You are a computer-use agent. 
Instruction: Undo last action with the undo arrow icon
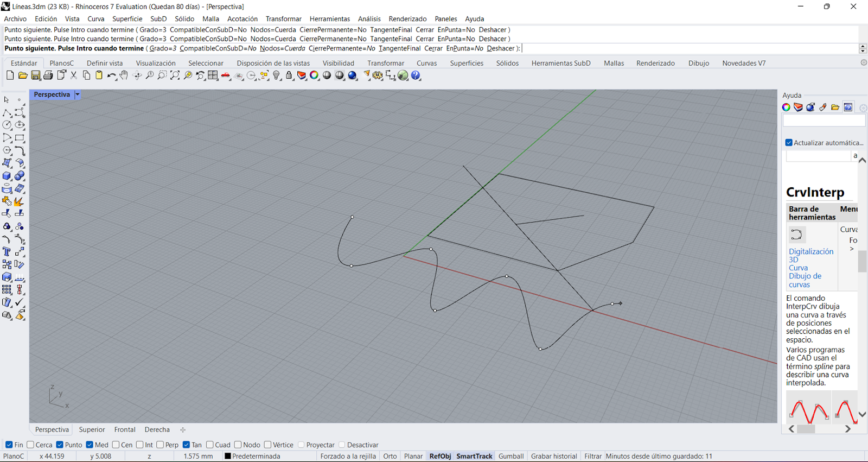(x=112, y=75)
